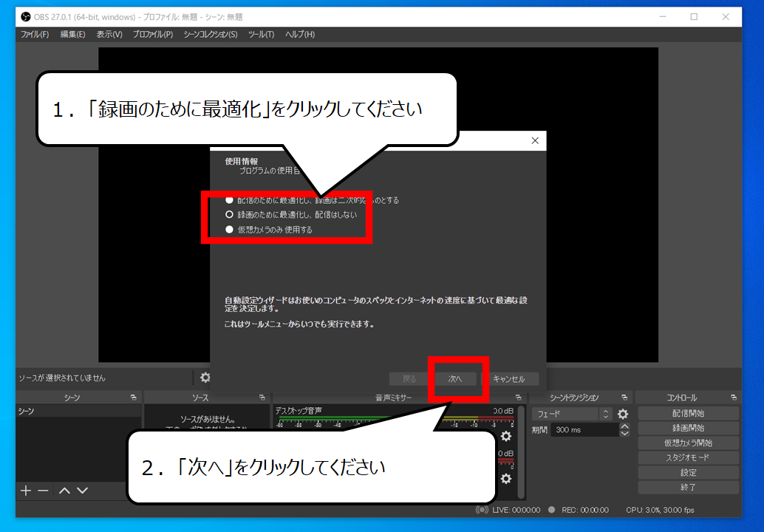The image size is (764, 532).
Task: Undock the シーントランジション panel with its float icon
Action: [624, 398]
